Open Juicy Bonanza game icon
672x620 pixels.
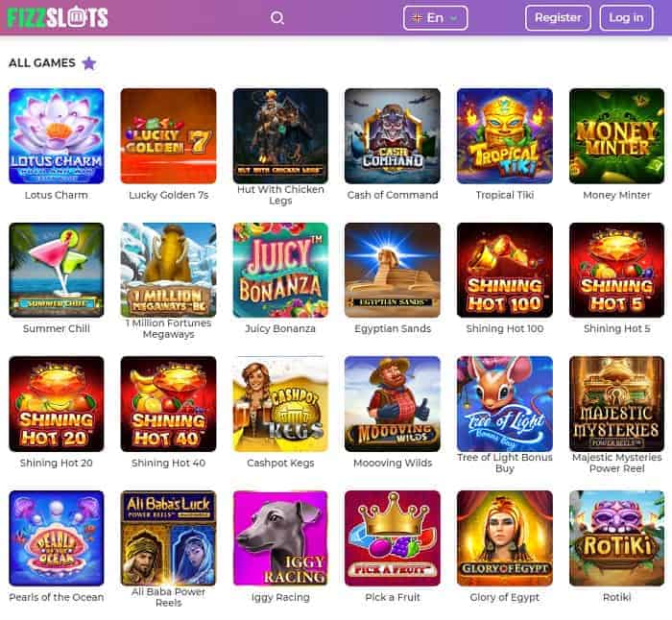pyautogui.click(x=280, y=270)
